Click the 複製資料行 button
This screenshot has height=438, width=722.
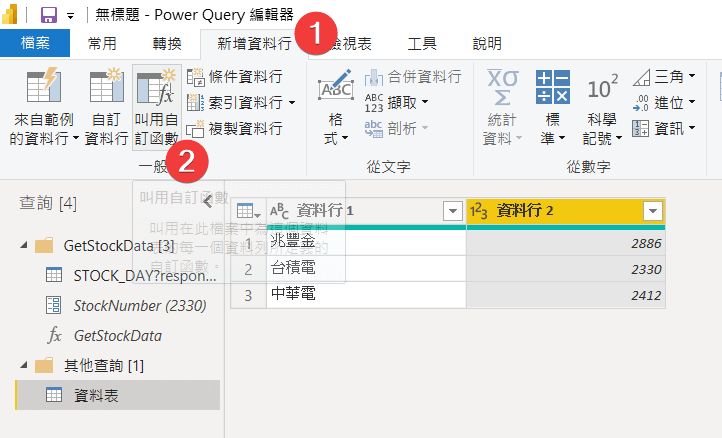coord(235,128)
